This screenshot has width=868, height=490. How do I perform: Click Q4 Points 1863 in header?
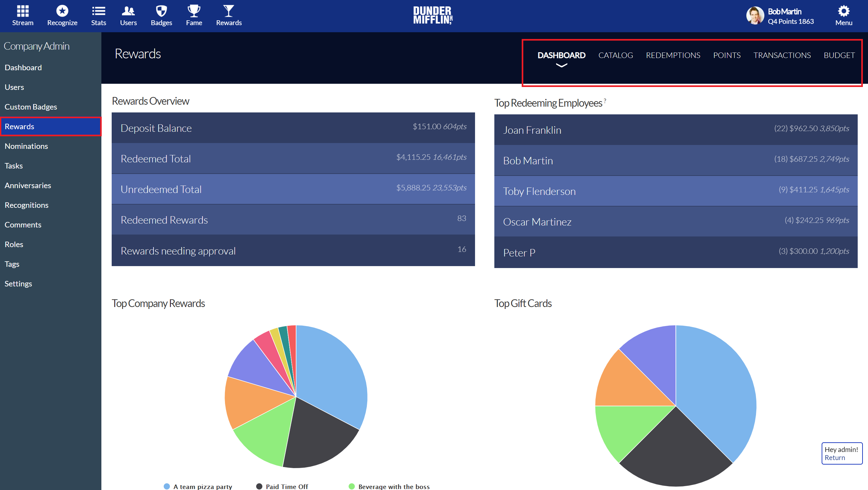(790, 21)
